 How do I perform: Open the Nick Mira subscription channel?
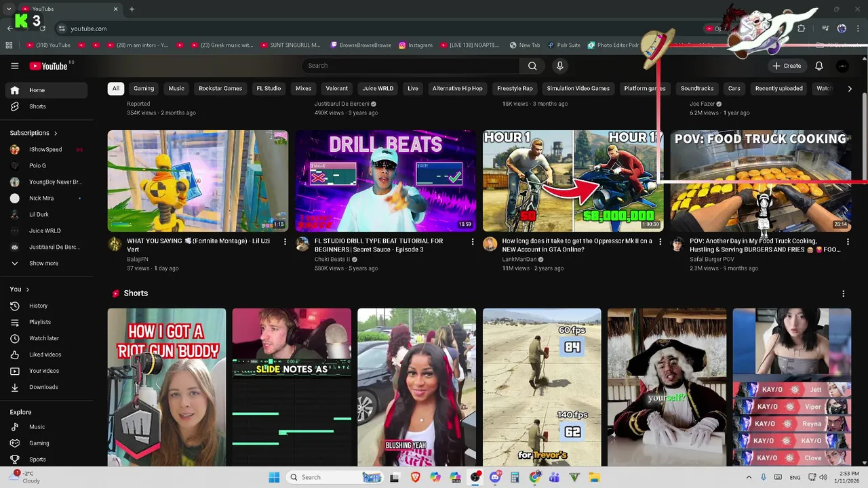tap(45, 198)
